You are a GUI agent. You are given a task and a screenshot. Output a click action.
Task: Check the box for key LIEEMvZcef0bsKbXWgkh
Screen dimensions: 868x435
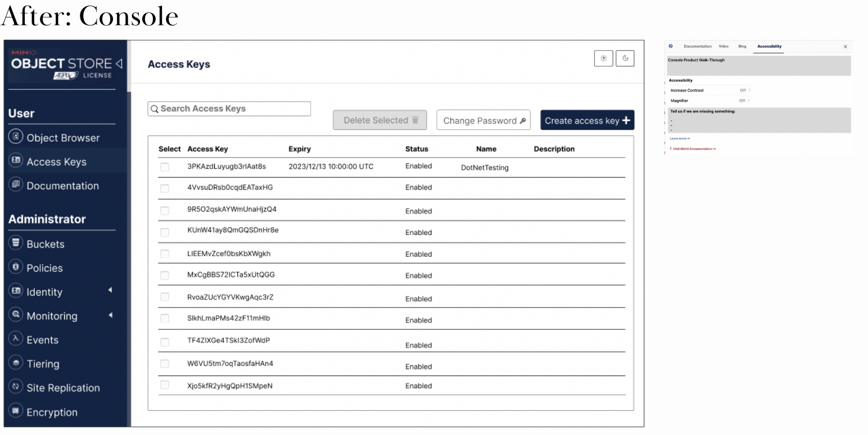click(x=165, y=254)
